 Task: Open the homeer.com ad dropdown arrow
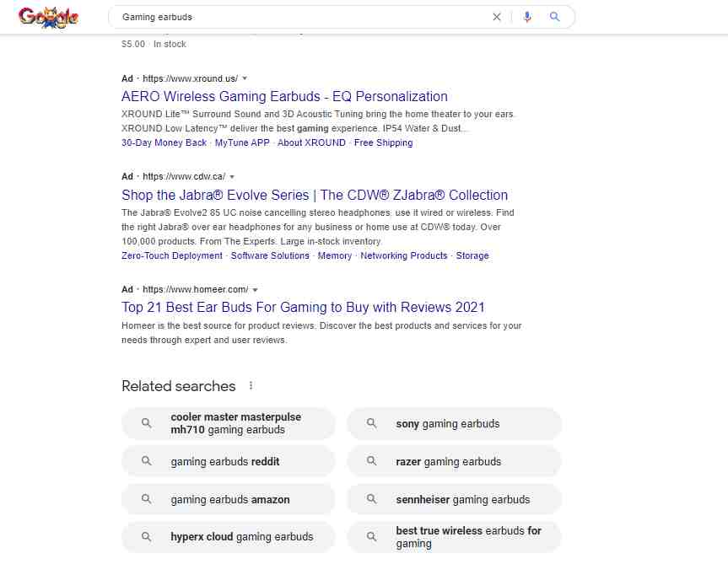click(x=255, y=289)
